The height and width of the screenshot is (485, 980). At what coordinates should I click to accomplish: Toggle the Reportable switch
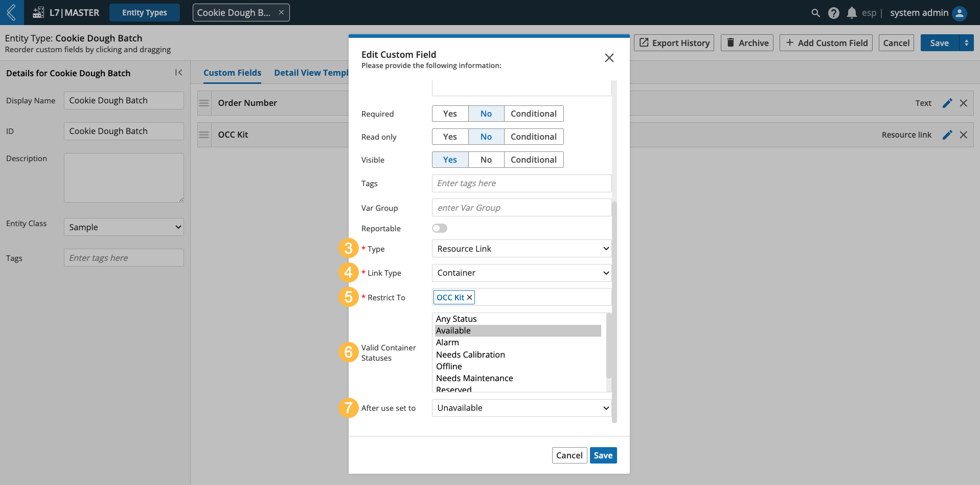(x=440, y=228)
